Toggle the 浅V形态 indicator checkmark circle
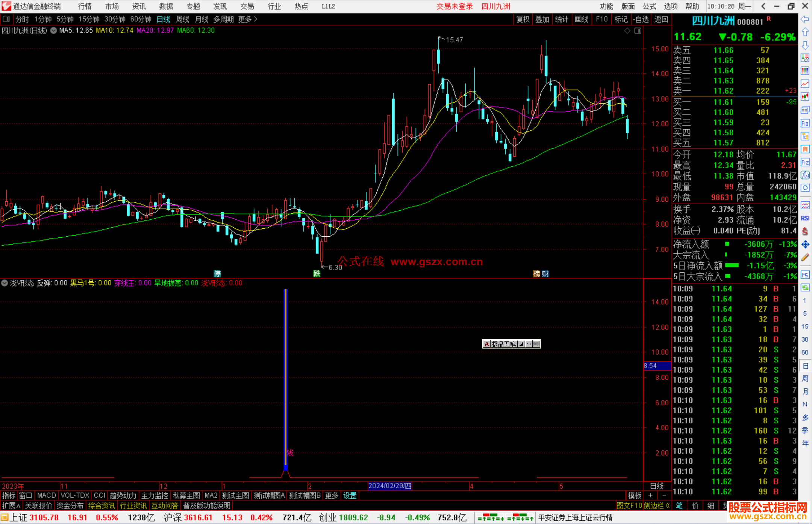 point(5,283)
